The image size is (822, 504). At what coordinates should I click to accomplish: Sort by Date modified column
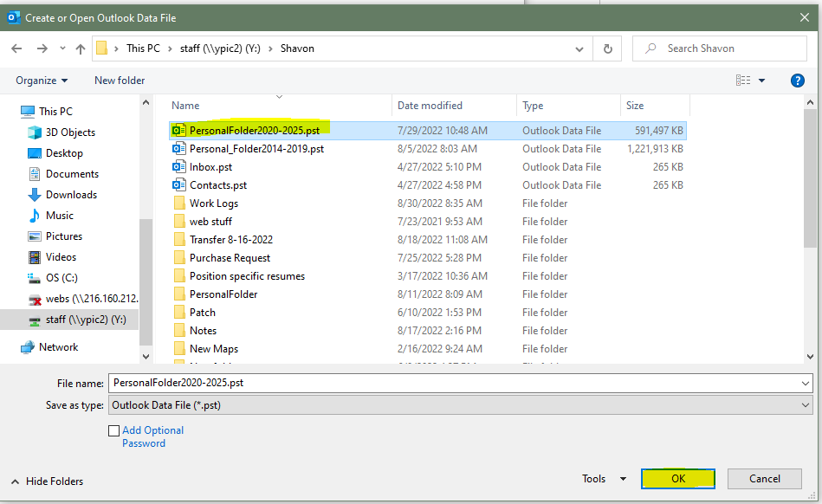(x=430, y=106)
